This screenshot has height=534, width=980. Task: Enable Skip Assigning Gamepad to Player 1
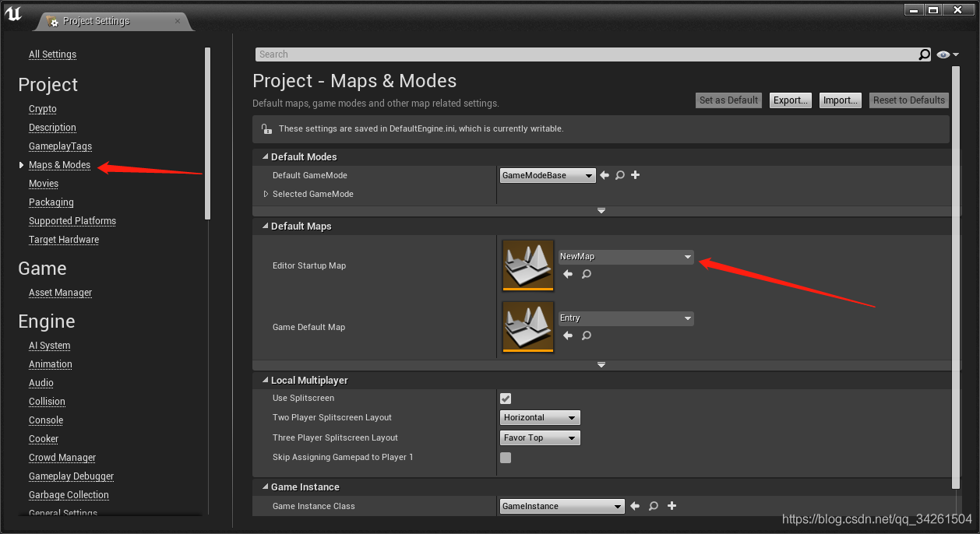[x=506, y=458]
